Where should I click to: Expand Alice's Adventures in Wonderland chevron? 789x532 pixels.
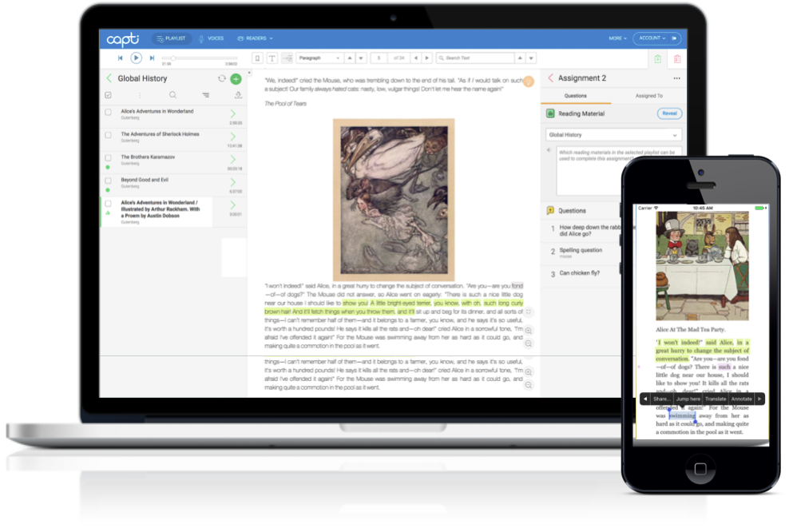point(233,113)
